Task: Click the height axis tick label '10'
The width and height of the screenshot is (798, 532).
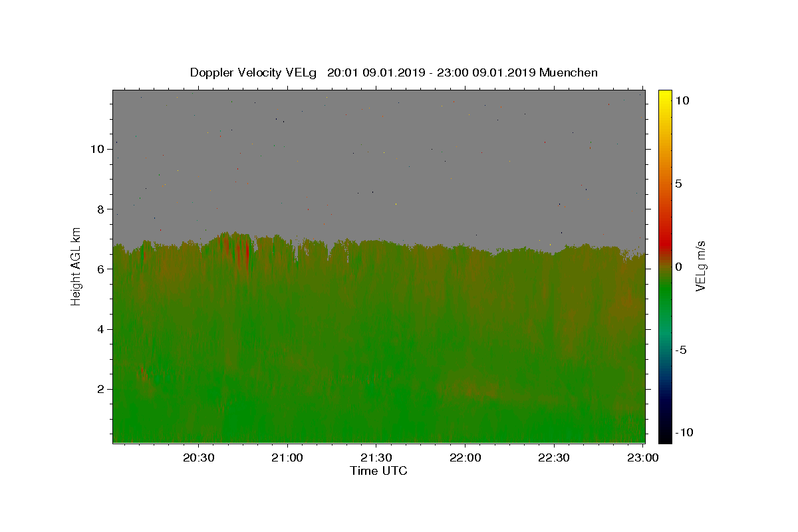Action: (x=97, y=149)
